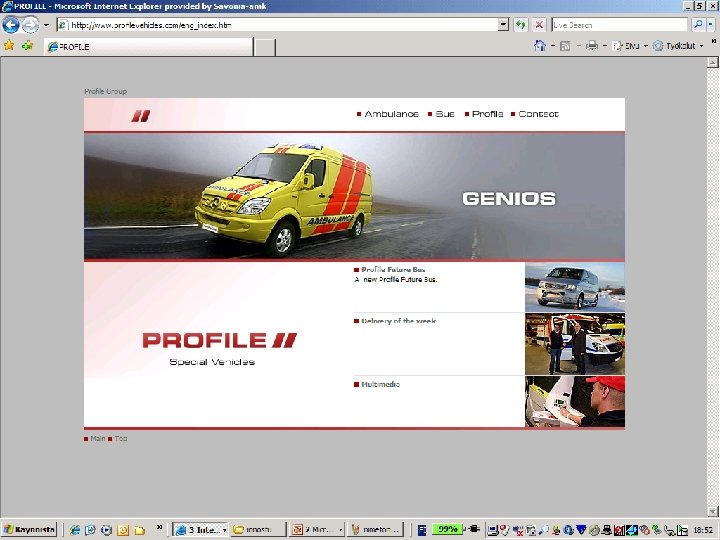
Task: Expand the command bar overflow chevron
Action: coord(714,42)
